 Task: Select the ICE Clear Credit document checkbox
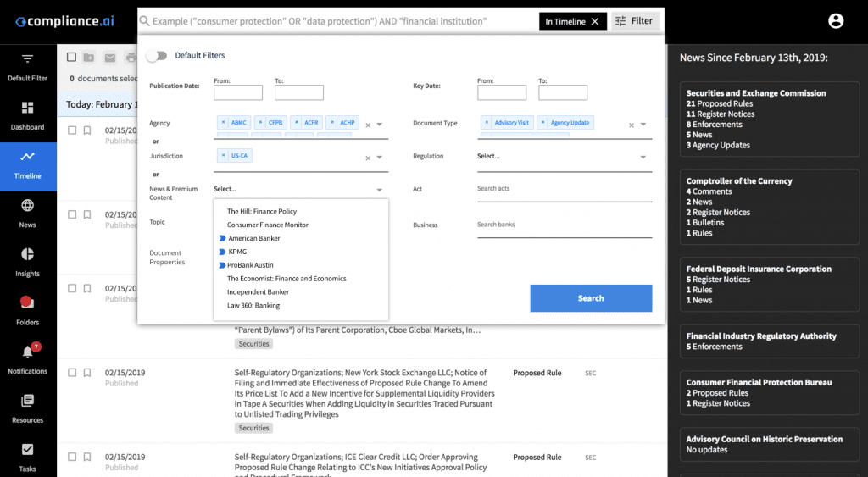pyautogui.click(x=72, y=457)
